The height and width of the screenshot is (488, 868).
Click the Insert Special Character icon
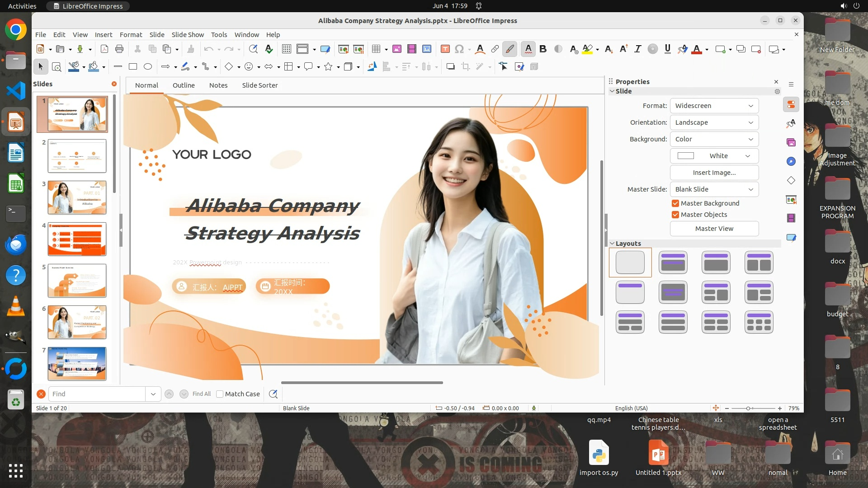pos(459,49)
